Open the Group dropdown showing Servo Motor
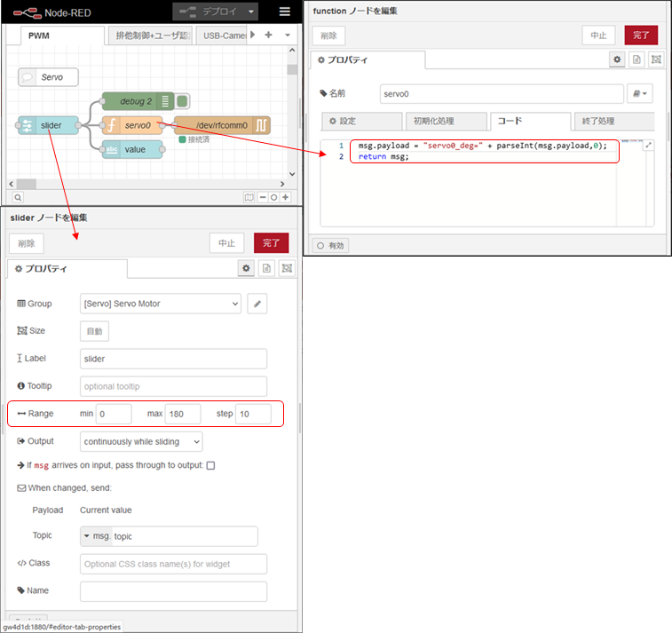 [160, 304]
